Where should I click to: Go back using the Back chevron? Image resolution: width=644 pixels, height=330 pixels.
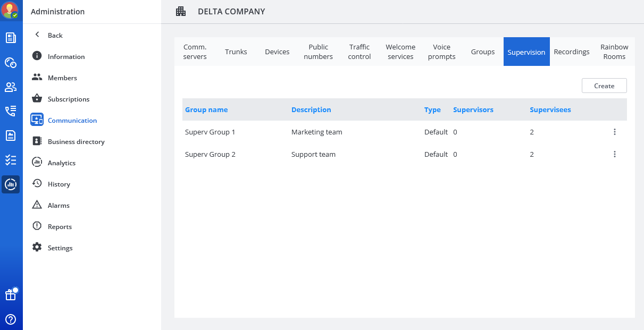(x=37, y=35)
